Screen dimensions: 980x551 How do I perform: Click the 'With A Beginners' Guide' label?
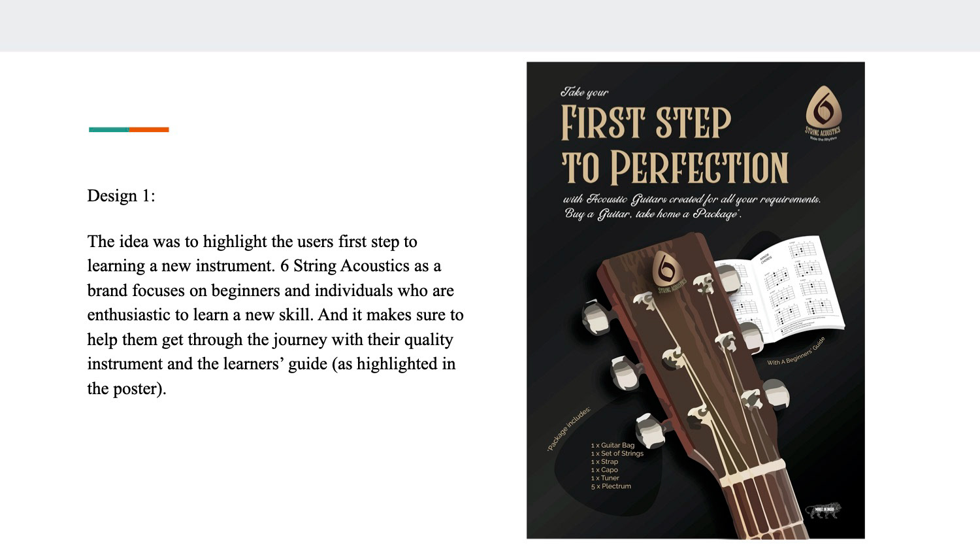pos(796,351)
